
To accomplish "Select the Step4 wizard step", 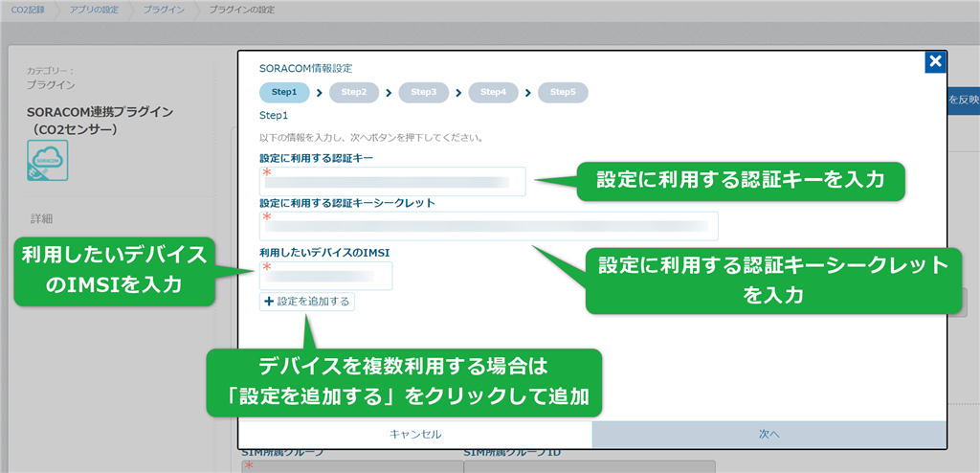I will click(493, 93).
